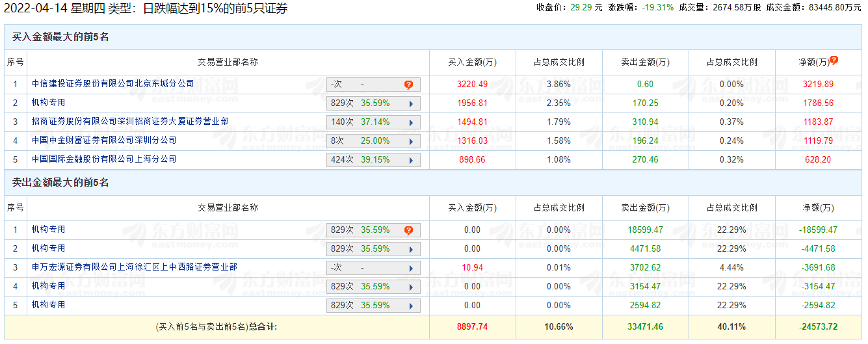Select the sell amount 310.94
Image resolution: width=868 pixels, height=344 pixels.
pos(645,122)
